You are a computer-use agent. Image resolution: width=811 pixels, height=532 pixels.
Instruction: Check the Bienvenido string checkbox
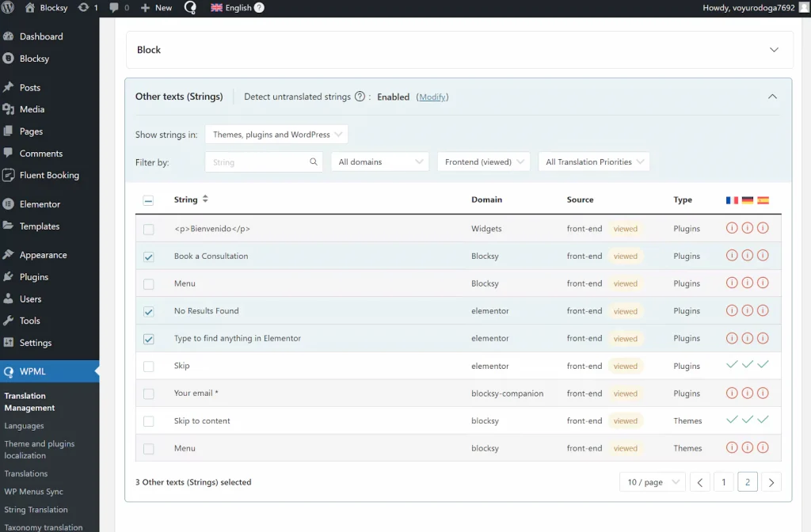[x=148, y=229]
